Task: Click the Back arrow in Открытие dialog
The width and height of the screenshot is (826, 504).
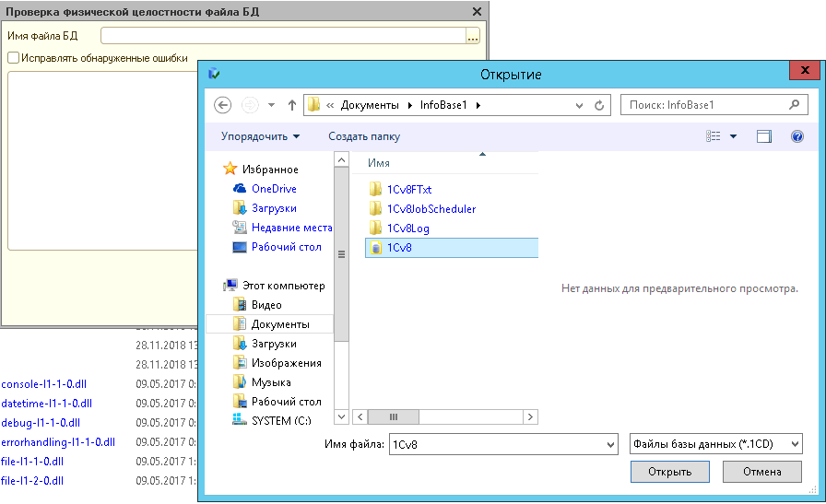Action: pos(223,105)
